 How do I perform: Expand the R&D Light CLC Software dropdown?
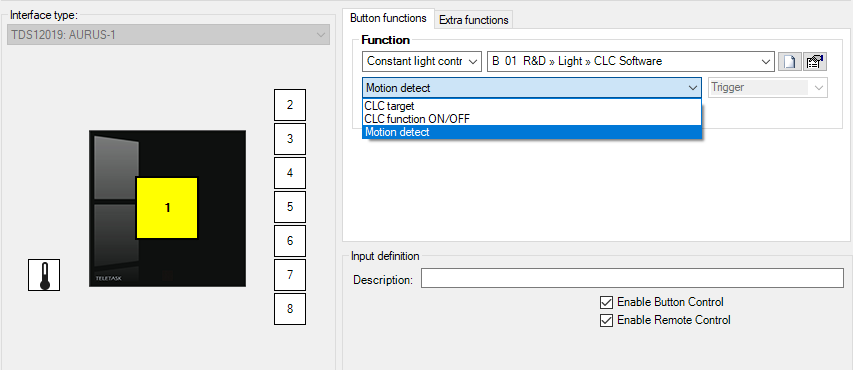631,61
